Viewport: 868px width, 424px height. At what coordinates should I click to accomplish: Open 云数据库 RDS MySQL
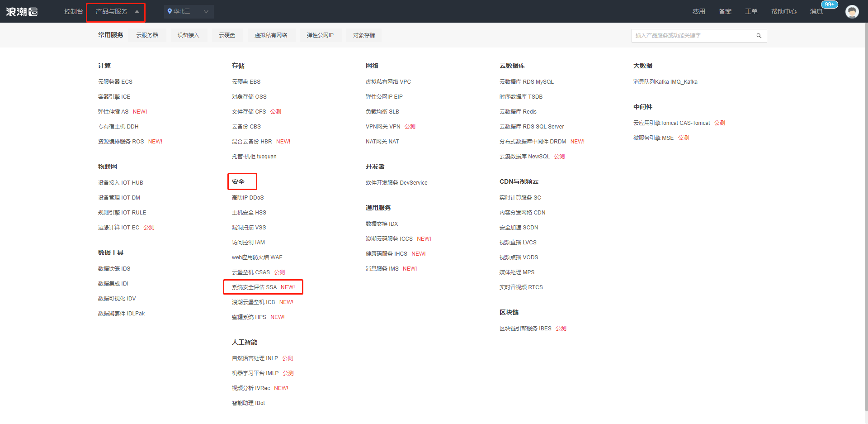click(527, 82)
